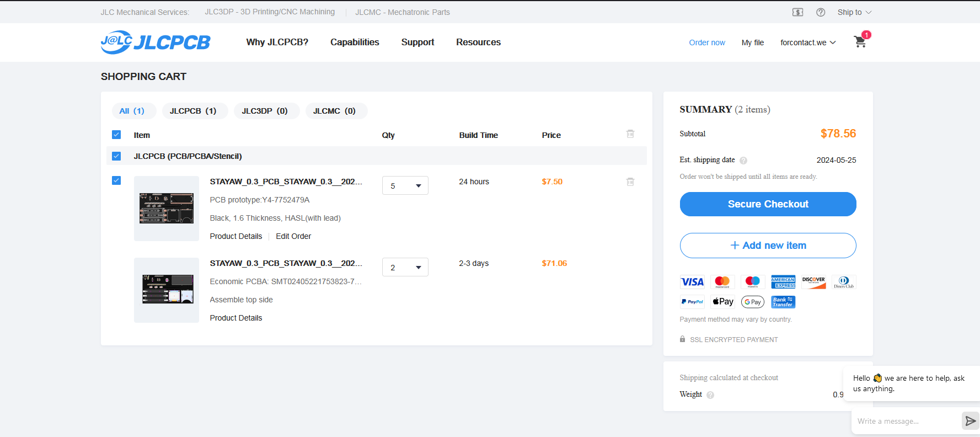Open the Capabilities menu
The image size is (980, 437).
coord(355,42)
